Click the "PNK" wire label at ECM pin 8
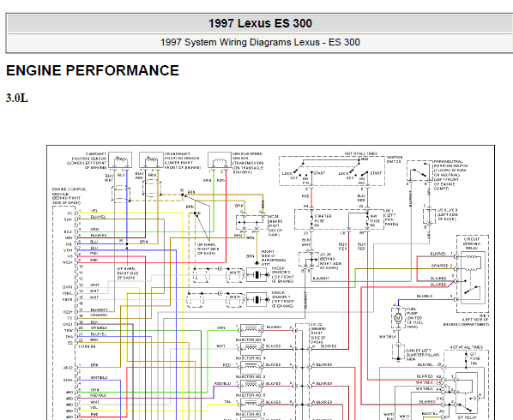Screen dimensions: 513x420 94,254
